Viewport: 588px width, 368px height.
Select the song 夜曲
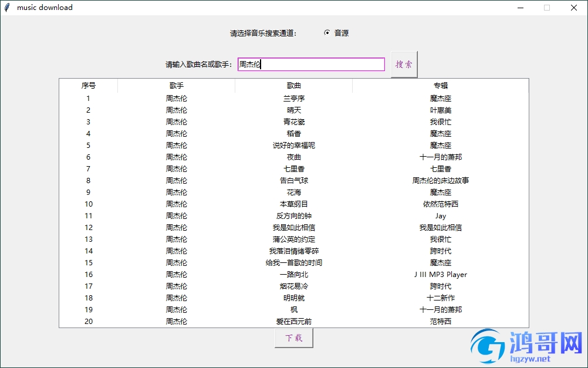coord(293,157)
